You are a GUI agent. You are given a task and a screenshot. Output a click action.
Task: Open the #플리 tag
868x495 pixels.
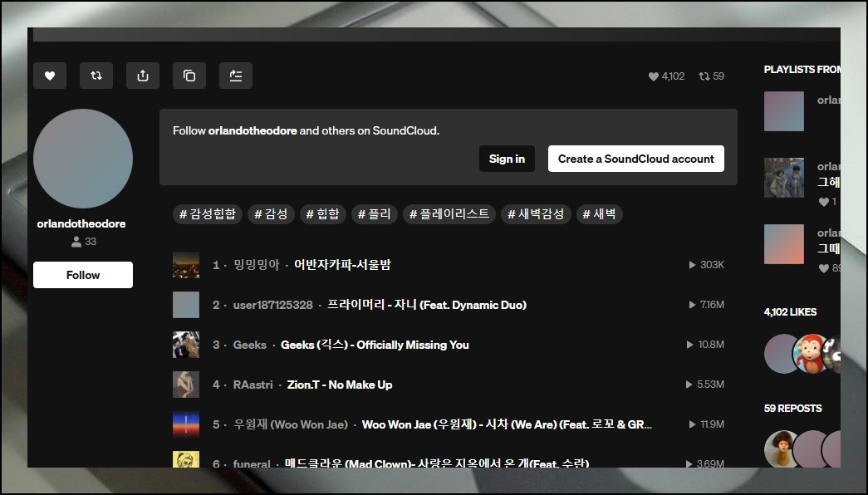click(375, 214)
